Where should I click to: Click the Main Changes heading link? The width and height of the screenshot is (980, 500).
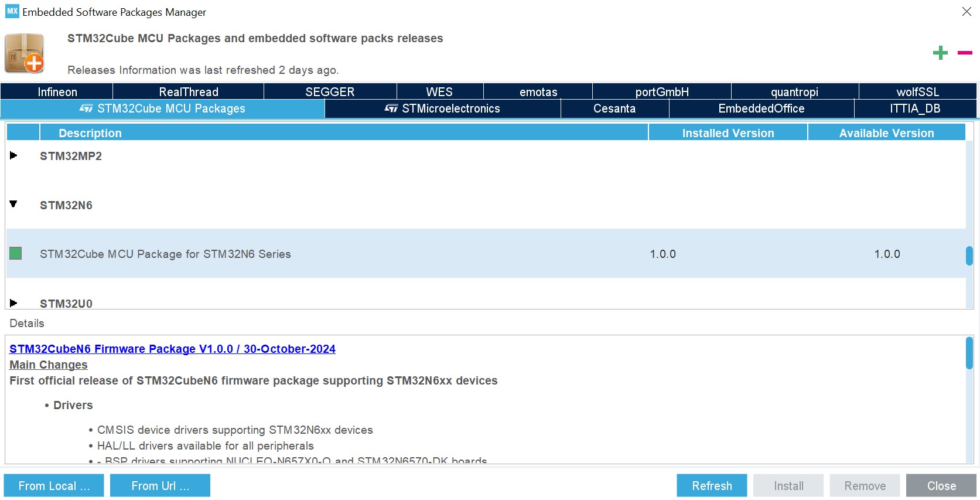(49, 365)
